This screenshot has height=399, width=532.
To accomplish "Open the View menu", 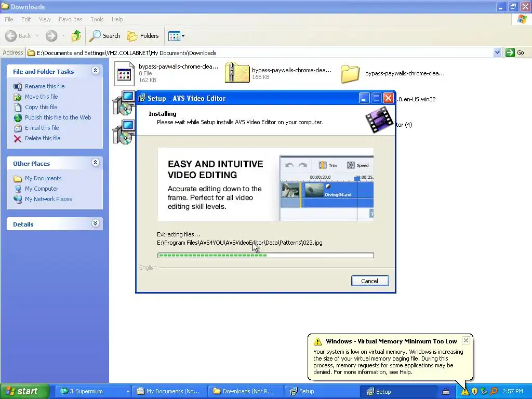I will pyautogui.click(x=45, y=19).
